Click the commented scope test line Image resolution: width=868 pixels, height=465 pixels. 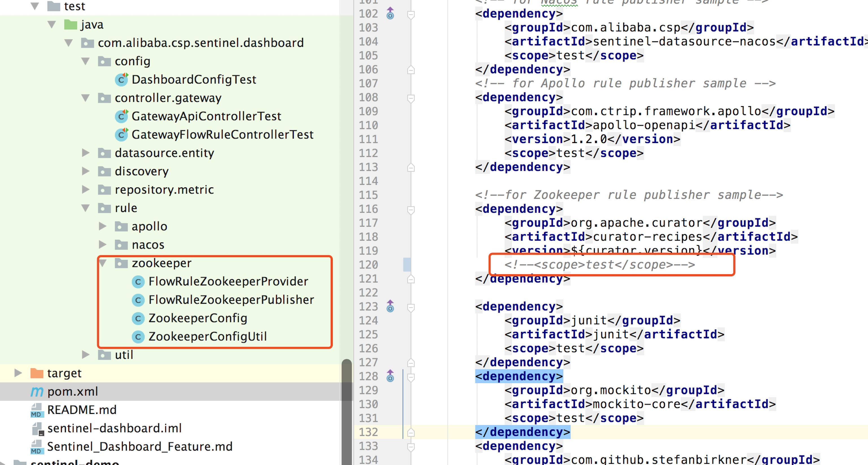pos(599,265)
